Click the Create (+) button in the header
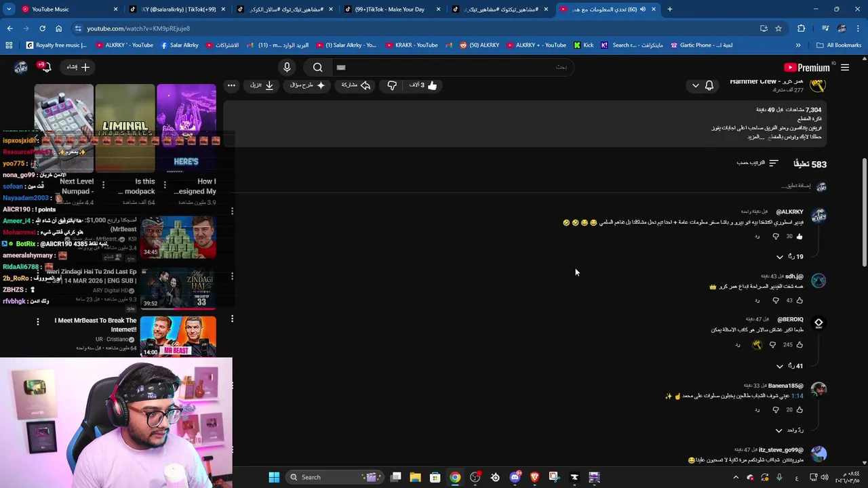 (79, 67)
